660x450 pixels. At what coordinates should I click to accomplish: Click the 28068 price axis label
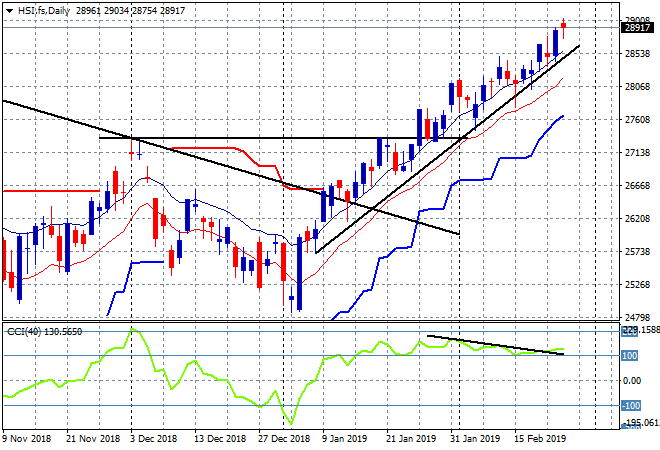click(x=638, y=87)
